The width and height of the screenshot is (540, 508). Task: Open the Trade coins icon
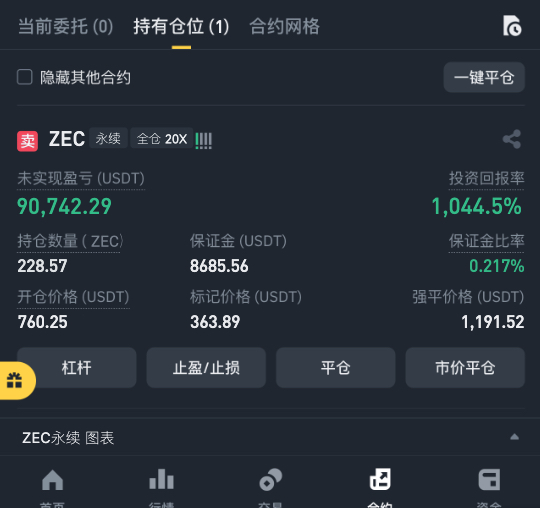click(271, 479)
